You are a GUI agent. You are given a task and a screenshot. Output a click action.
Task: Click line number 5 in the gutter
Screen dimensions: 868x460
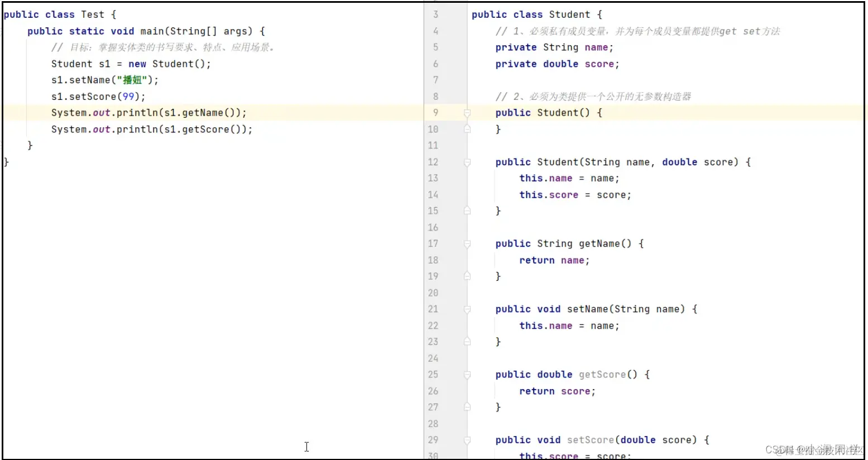tap(435, 47)
